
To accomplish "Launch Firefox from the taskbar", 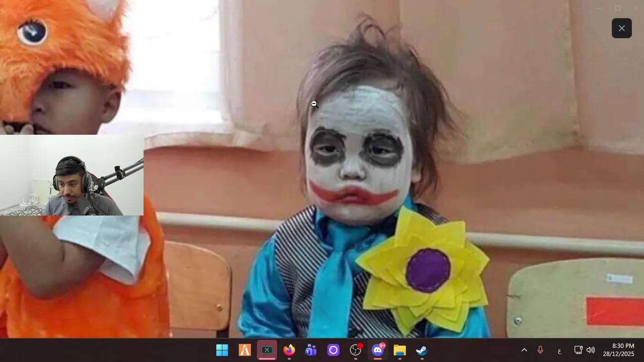I will pos(289,350).
